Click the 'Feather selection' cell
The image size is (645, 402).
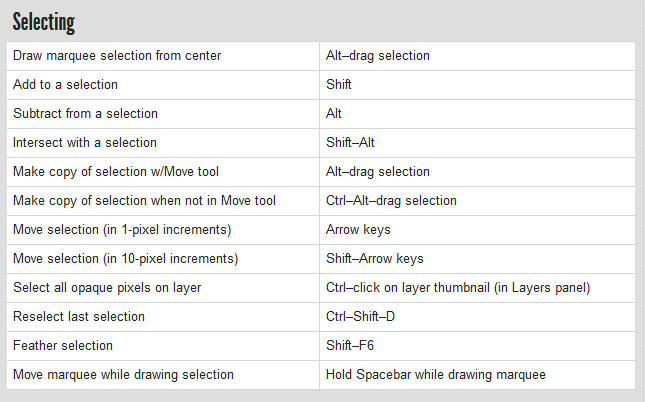coord(63,346)
